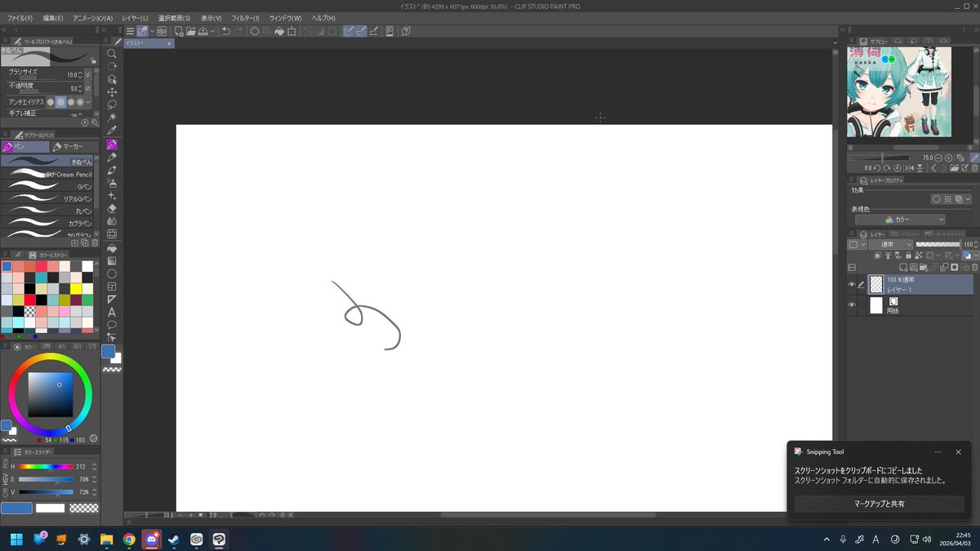Image resolution: width=980 pixels, height=551 pixels.
Task: Open brush size dynamics button
Action: (88, 75)
